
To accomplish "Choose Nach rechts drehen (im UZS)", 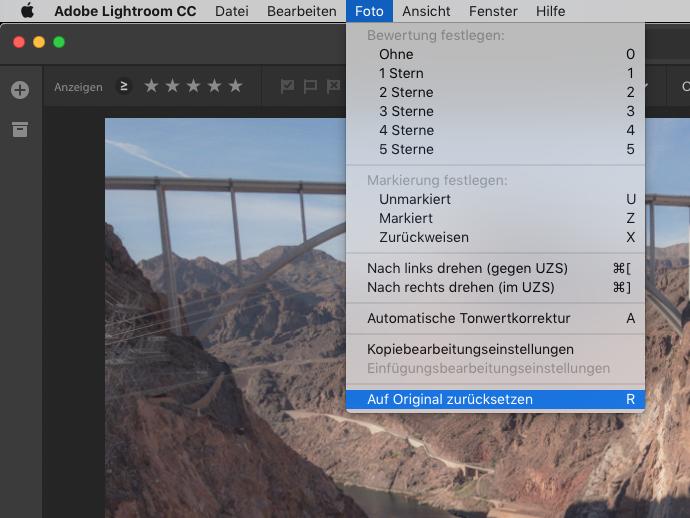I will [x=495, y=287].
